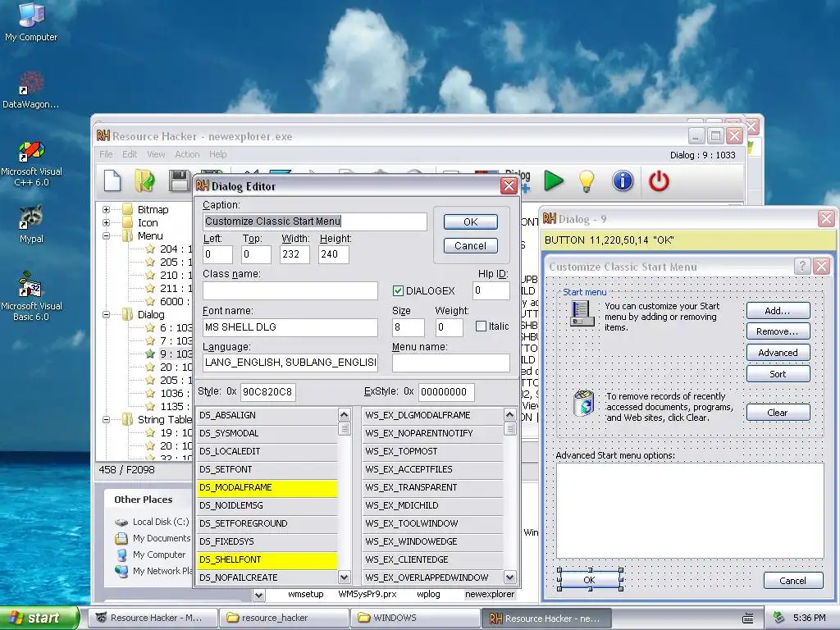Click the blue information toolbar icon
Viewport: 840px width, 630px height.
(x=623, y=180)
